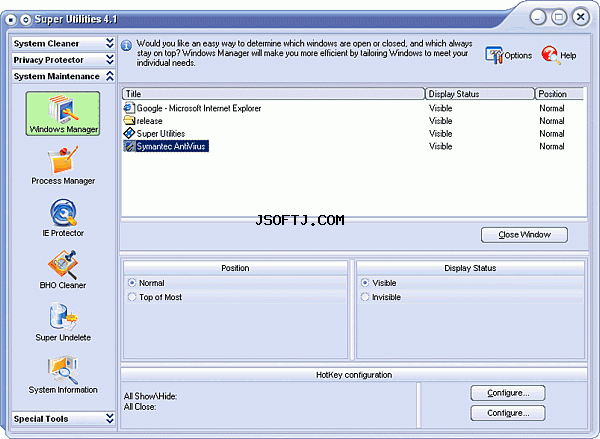The height and width of the screenshot is (439, 600).
Task: Click the Super Utilities row icon
Action: (129, 133)
